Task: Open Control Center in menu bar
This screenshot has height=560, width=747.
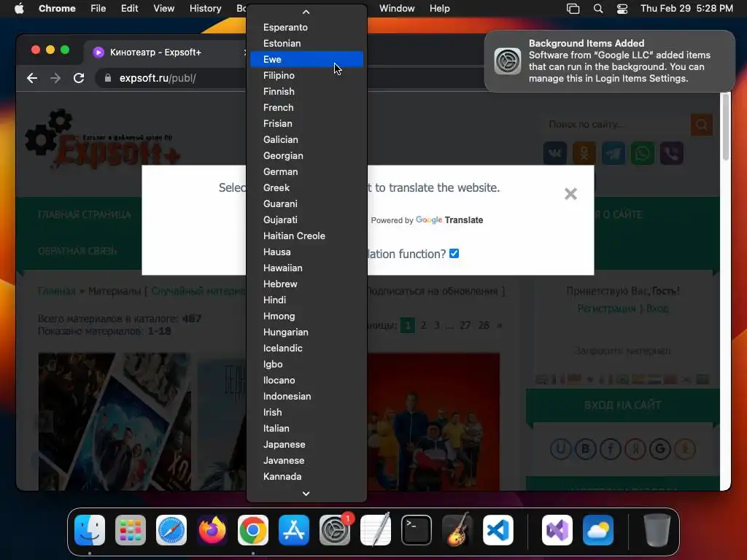Action: point(622,9)
